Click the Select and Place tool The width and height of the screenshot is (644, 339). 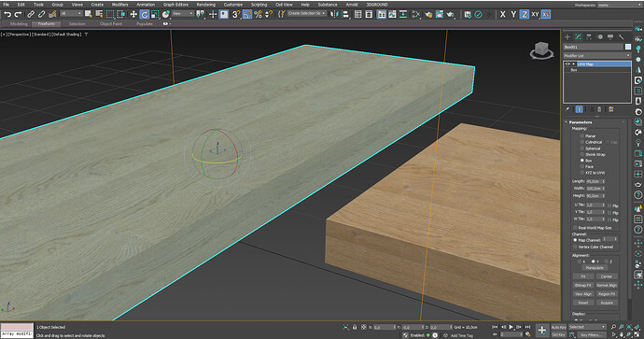click(165, 14)
